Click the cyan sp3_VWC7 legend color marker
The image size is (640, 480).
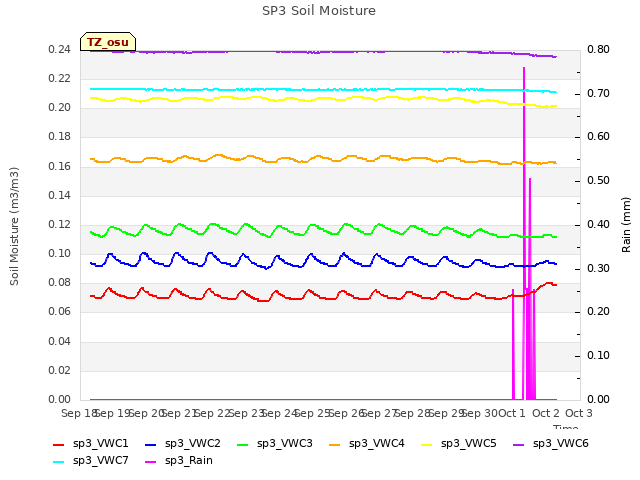coord(59,462)
